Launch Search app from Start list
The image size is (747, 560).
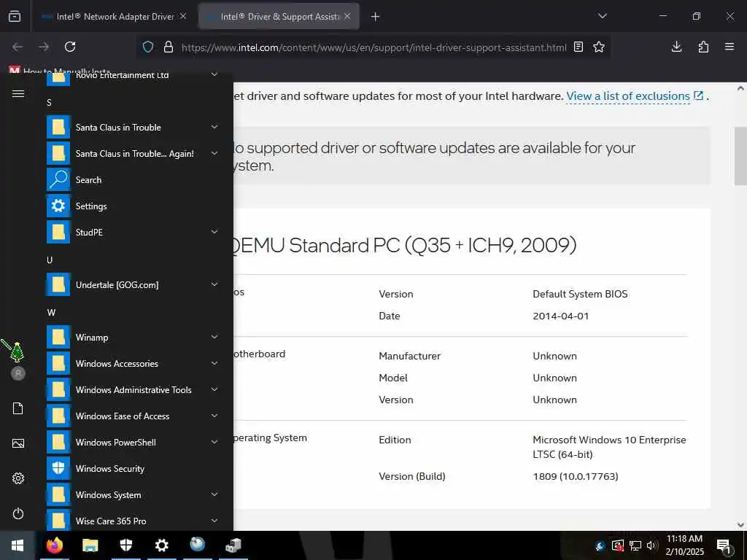coord(133,180)
